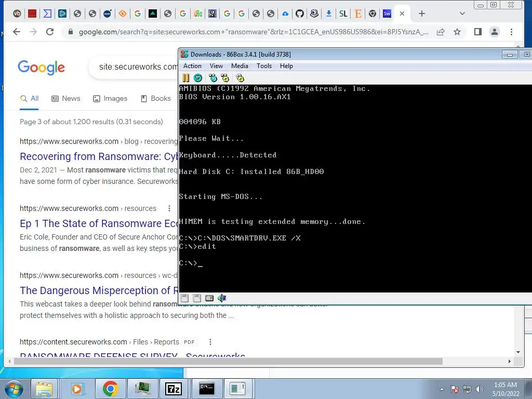Click the taskbar clock showing 1:05 AM
Image resolution: width=532 pixels, height=399 pixels.
[506, 389]
